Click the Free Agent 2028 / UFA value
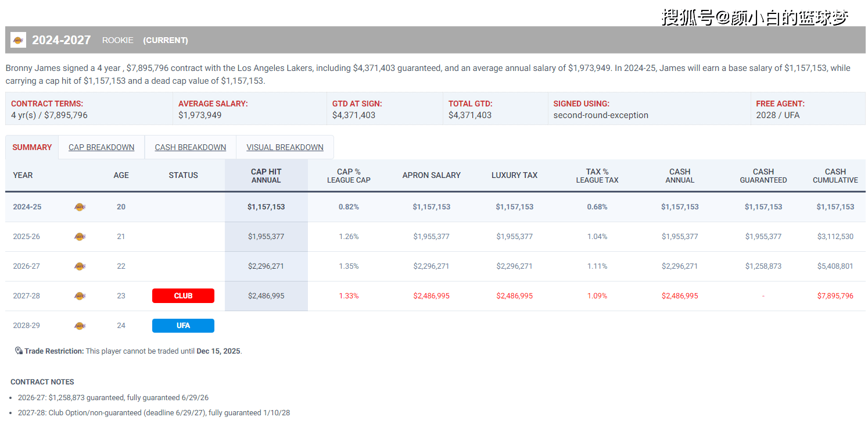Viewport: 868px width, 424px height. (x=778, y=115)
